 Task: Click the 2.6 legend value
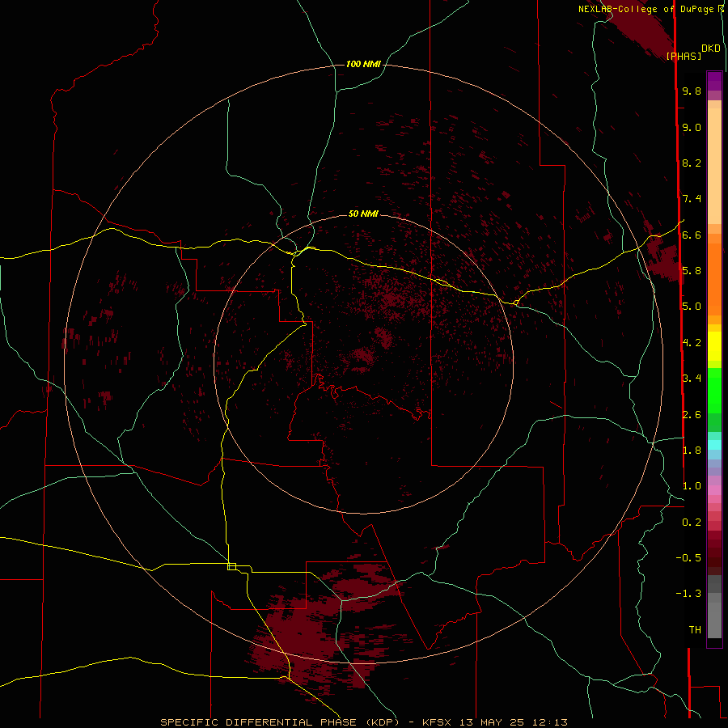[692, 415]
